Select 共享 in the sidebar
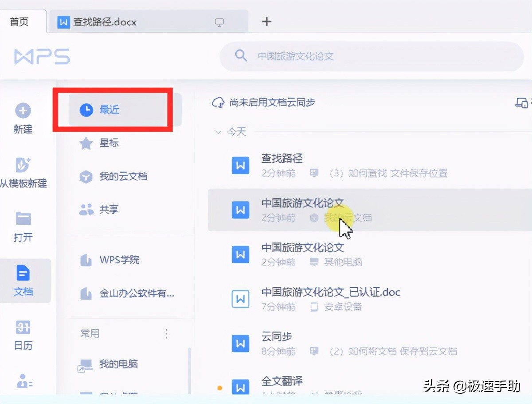 [109, 210]
